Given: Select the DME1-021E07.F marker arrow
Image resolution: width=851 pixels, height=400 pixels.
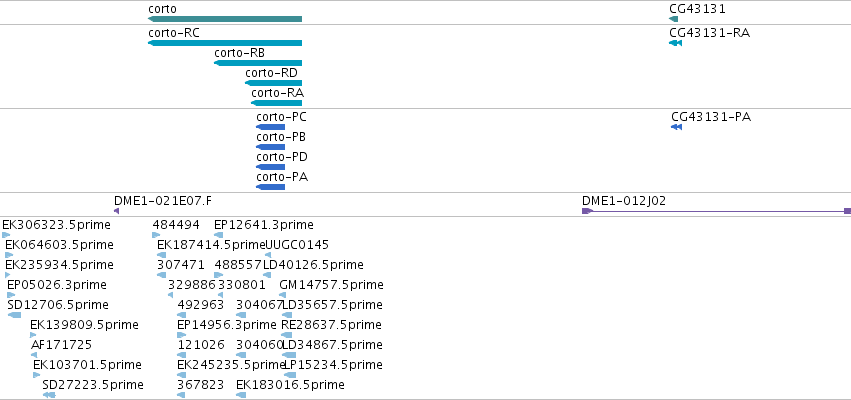Looking at the screenshot, I should pyautogui.click(x=116, y=211).
